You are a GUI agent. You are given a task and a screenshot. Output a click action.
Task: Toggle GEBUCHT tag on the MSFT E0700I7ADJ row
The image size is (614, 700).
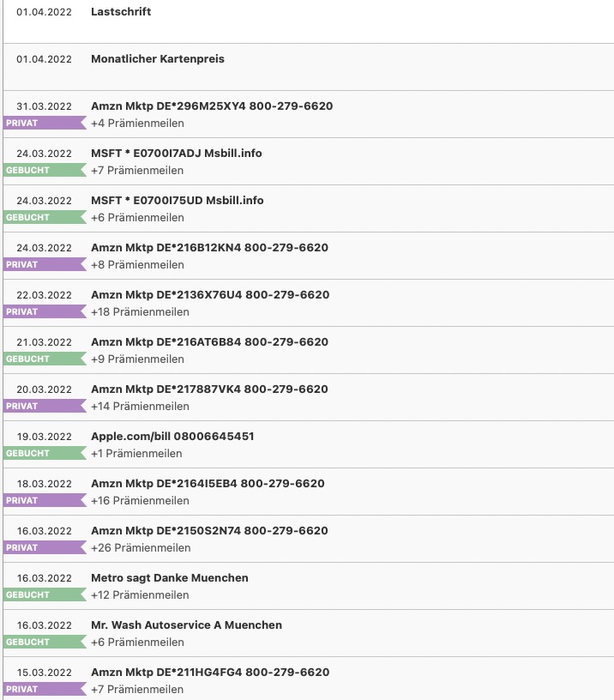45,170
